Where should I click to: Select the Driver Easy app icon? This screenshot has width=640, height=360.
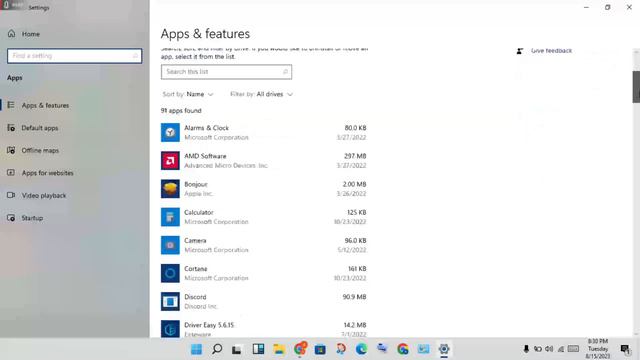pyautogui.click(x=170, y=329)
